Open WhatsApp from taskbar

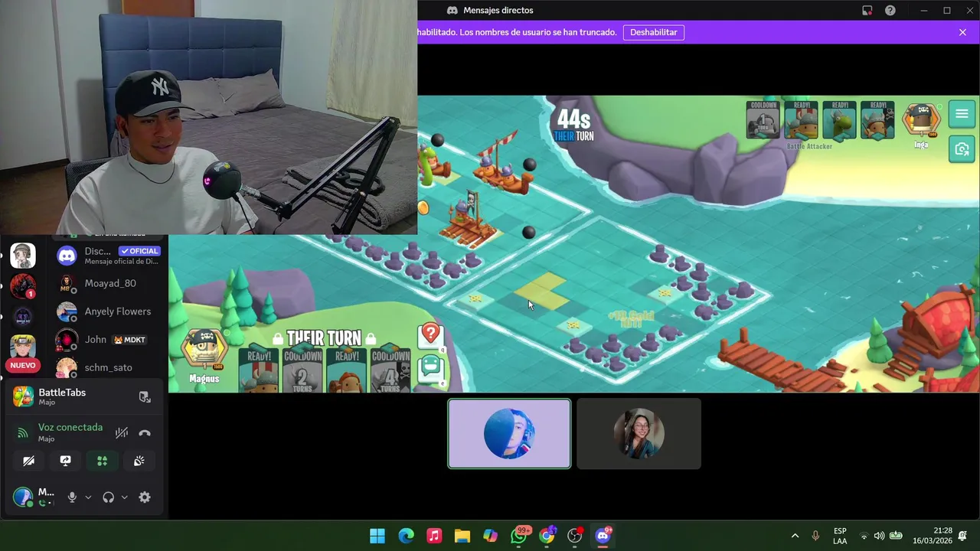click(519, 536)
